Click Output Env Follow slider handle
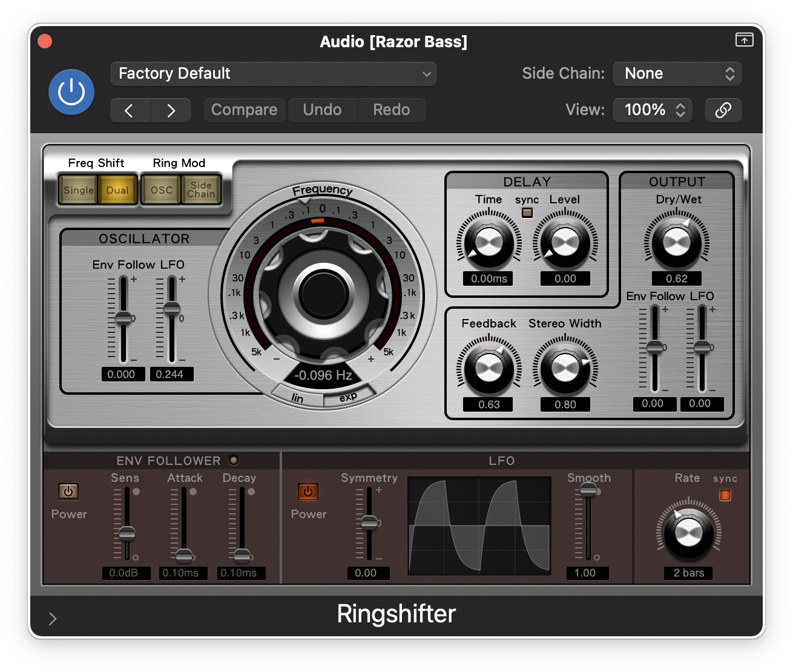793x672 pixels. tap(655, 348)
